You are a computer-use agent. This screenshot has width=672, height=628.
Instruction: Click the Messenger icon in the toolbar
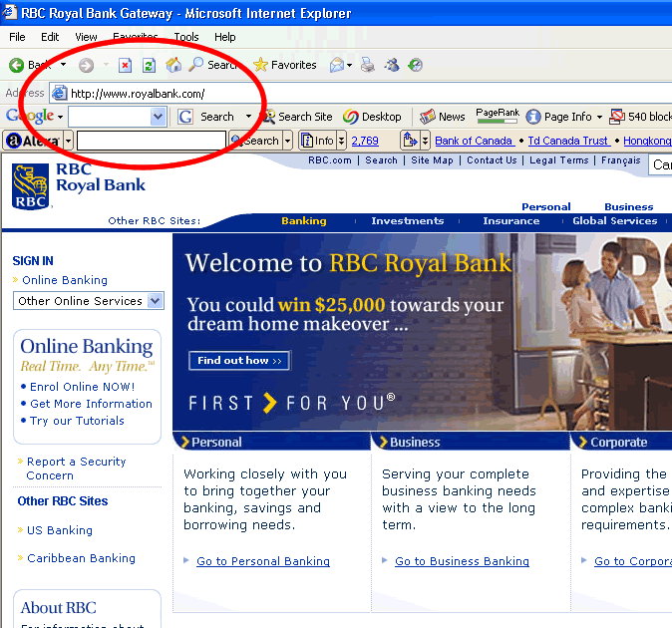click(392, 65)
